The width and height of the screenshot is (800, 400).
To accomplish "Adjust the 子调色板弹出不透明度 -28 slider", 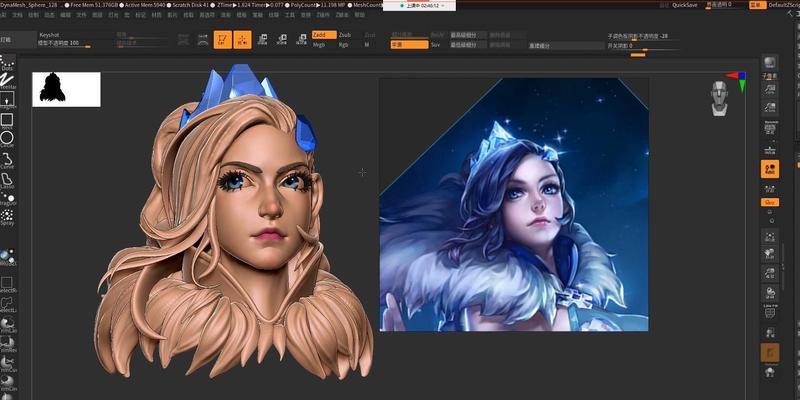I will [x=643, y=37].
